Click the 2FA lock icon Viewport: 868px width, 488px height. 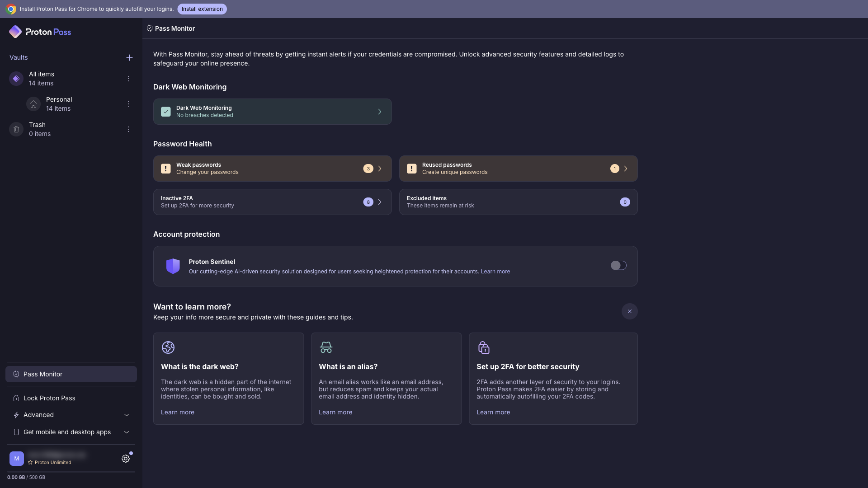(484, 347)
